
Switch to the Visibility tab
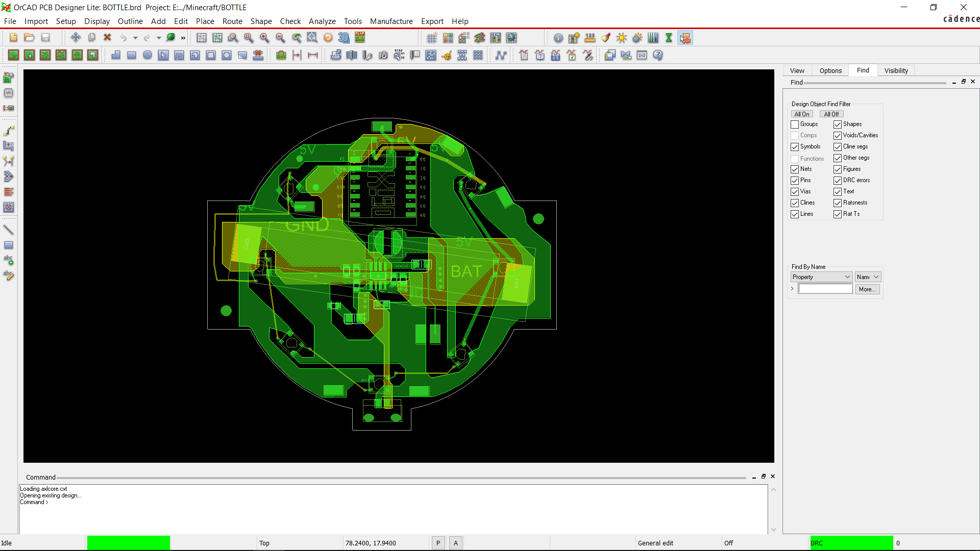[896, 71]
